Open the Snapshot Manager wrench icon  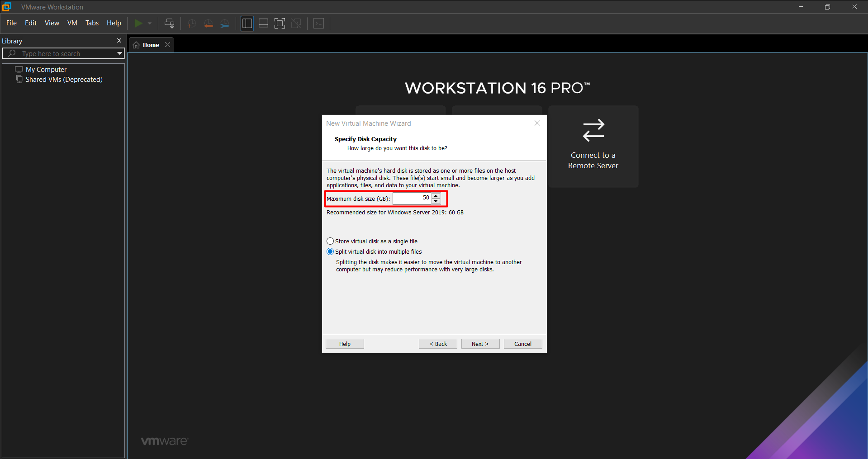pyautogui.click(x=225, y=24)
